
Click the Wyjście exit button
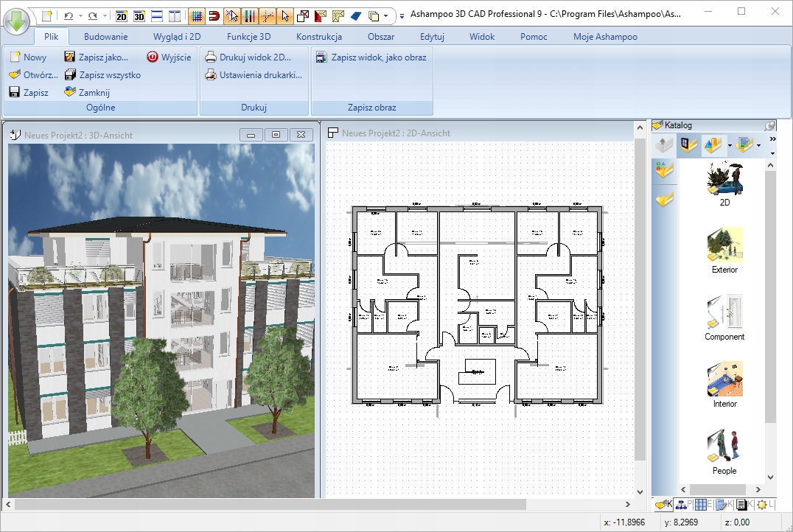click(169, 57)
